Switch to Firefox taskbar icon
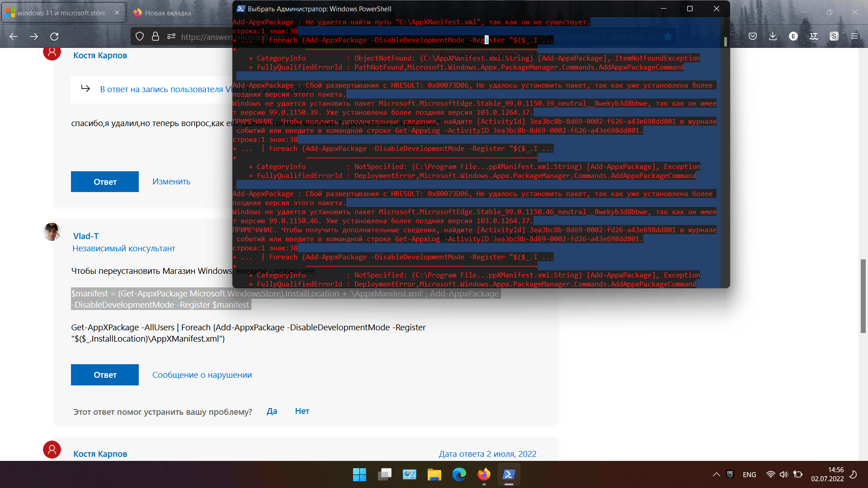This screenshot has height=488, width=868. tap(484, 474)
